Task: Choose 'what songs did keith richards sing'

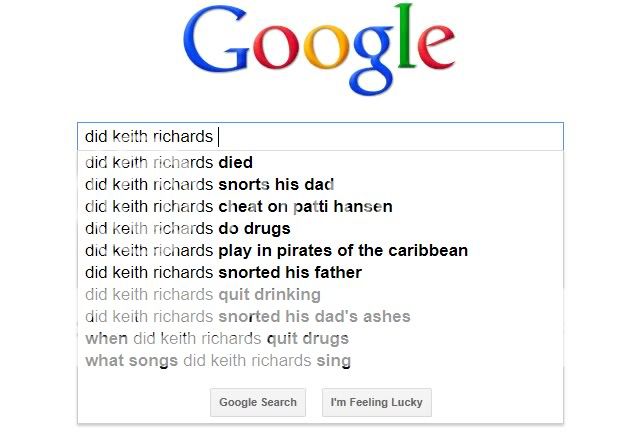Action: click(218, 360)
